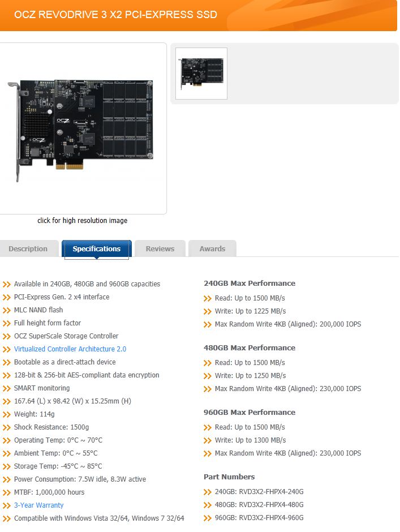400x532 pixels.
Task: Click arrow bullet beside Storage Temp line
Action: click(x=6, y=467)
